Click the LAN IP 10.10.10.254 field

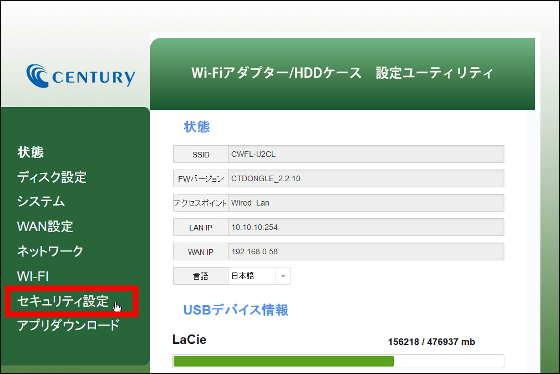click(366, 227)
